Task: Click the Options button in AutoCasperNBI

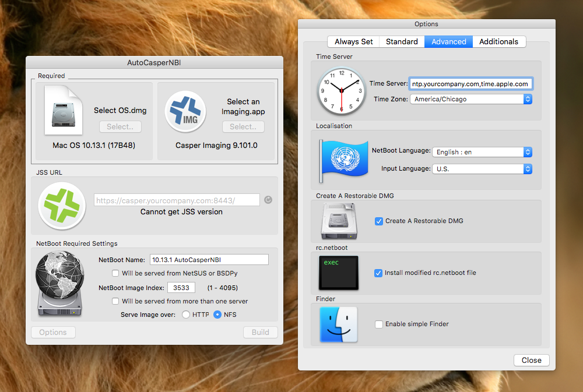Action: [53, 332]
